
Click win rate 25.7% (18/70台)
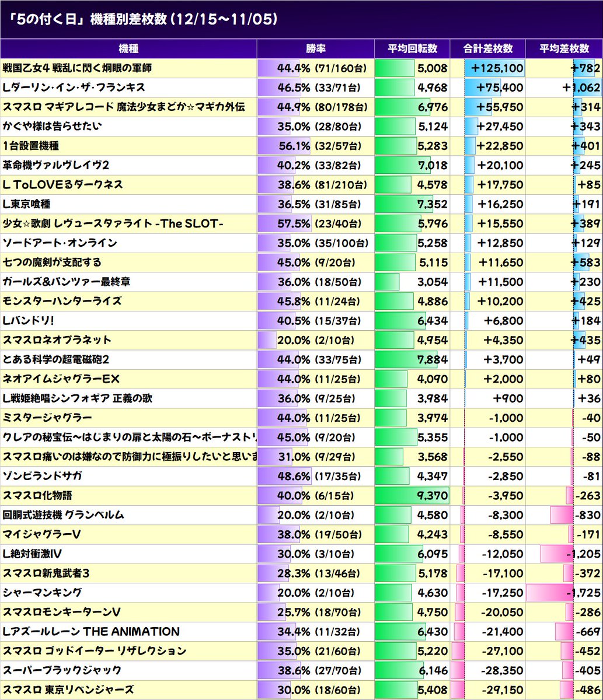click(319, 613)
